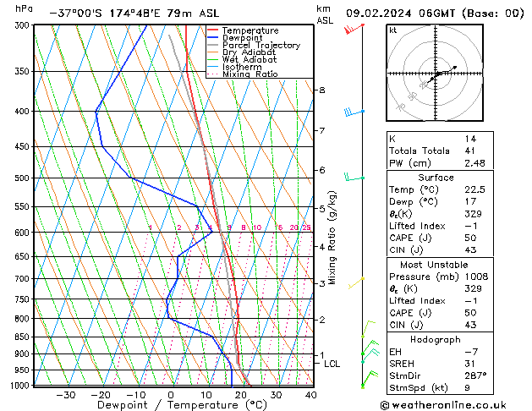The height and width of the screenshot is (411, 532).
Task: Click the red Temperature legend line swatch
Action: (x=213, y=30)
